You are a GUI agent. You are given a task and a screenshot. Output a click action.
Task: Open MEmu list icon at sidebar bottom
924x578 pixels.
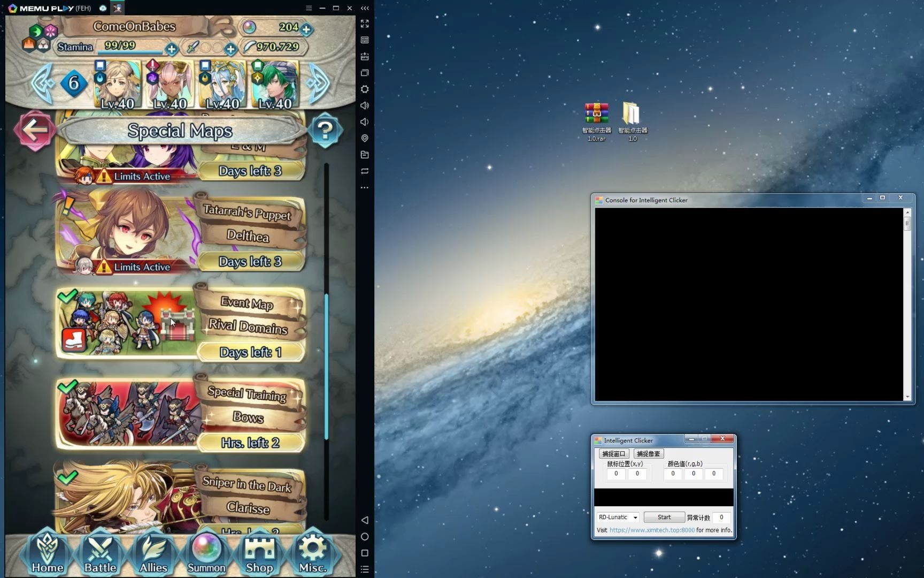point(365,569)
